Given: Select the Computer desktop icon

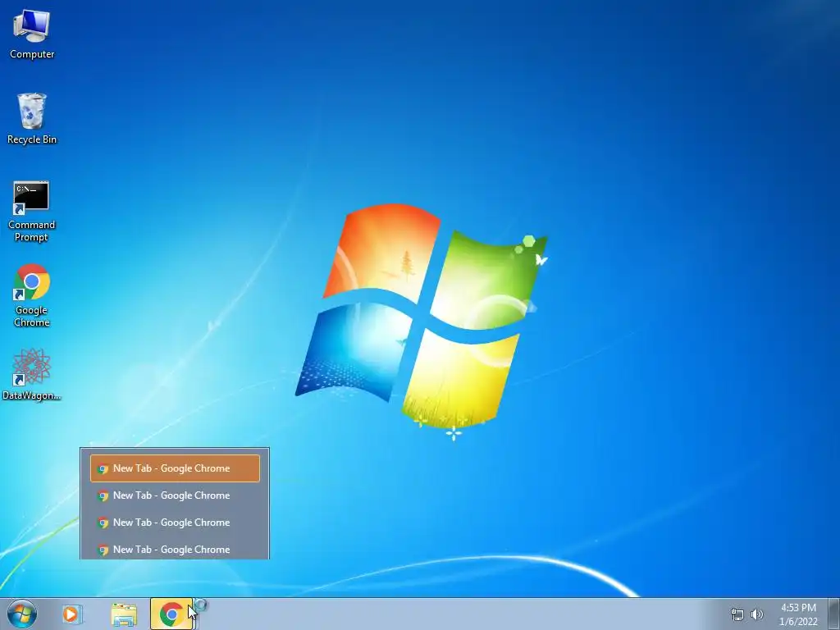Looking at the screenshot, I should pyautogui.click(x=32, y=34).
